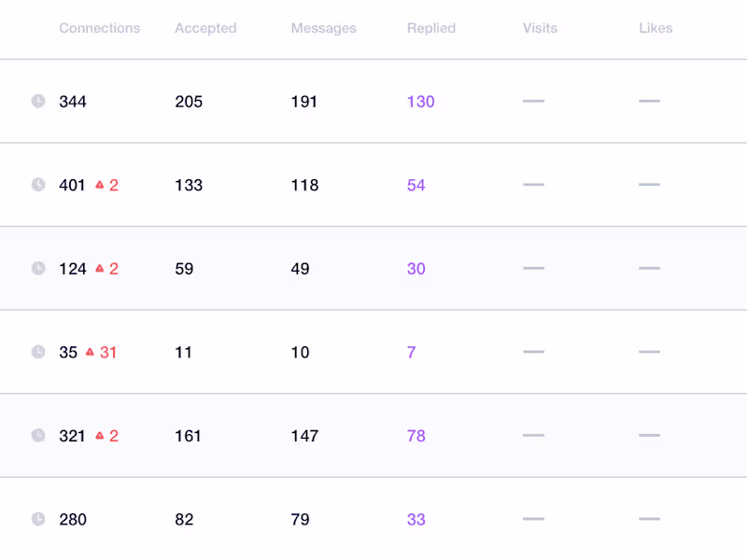Click the red warning triangle next to 124
Viewport: 747px width, 560px height.
(100, 269)
